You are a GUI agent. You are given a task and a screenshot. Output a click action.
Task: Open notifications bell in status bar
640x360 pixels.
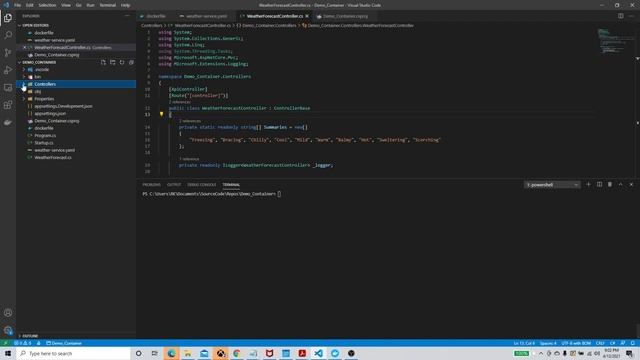633,343
